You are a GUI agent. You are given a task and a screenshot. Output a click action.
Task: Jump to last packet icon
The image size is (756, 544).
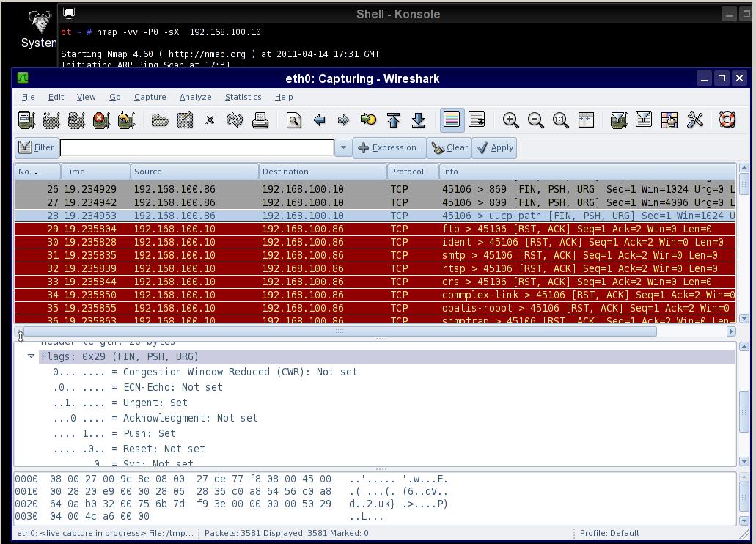pyautogui.click(x=419, y=120)
